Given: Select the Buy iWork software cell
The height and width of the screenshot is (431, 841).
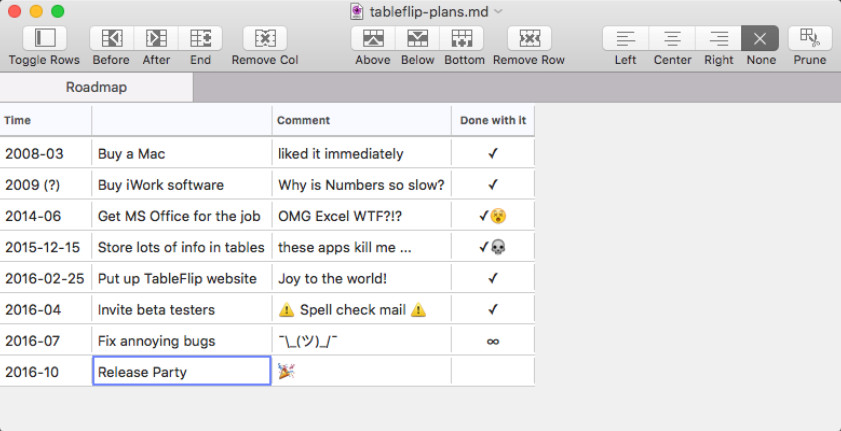Looking at the screenshot, I should click(182, 185).
